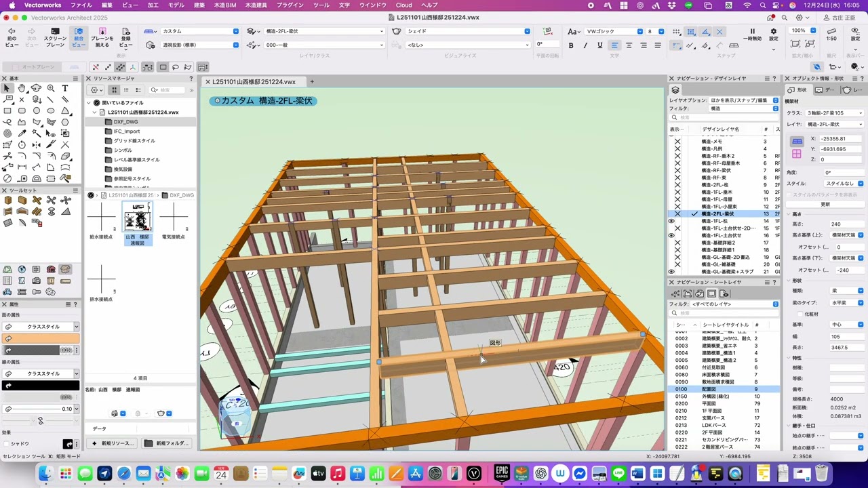868x488 pixels.
Task: Click the Resource Manager search field
Action: coord(166,90)
